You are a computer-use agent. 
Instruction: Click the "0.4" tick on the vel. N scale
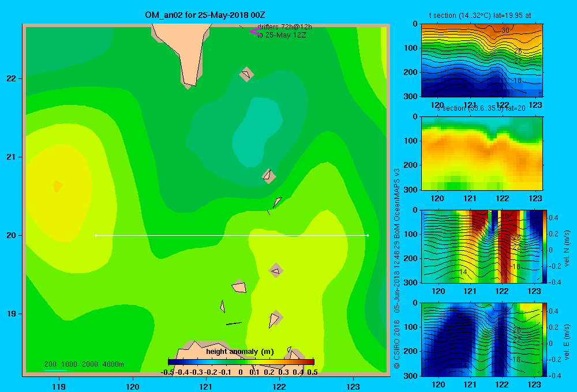click(x=553, y=218)
